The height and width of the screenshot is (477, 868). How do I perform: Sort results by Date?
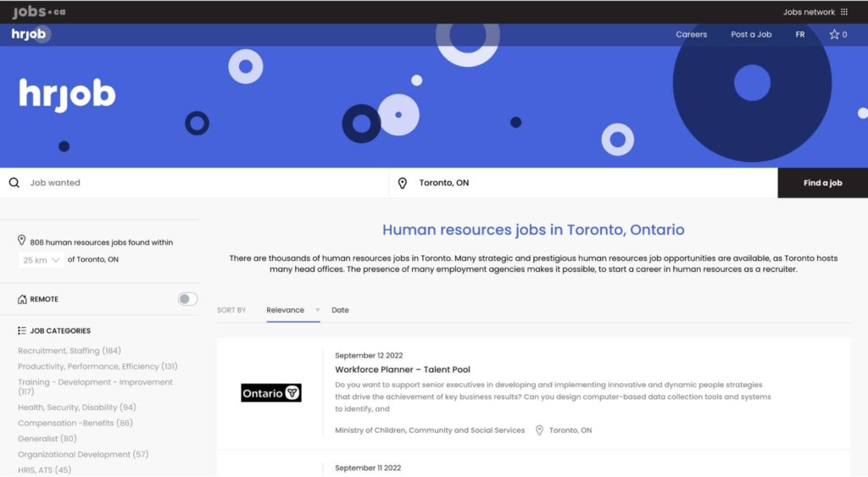[340, 310]
